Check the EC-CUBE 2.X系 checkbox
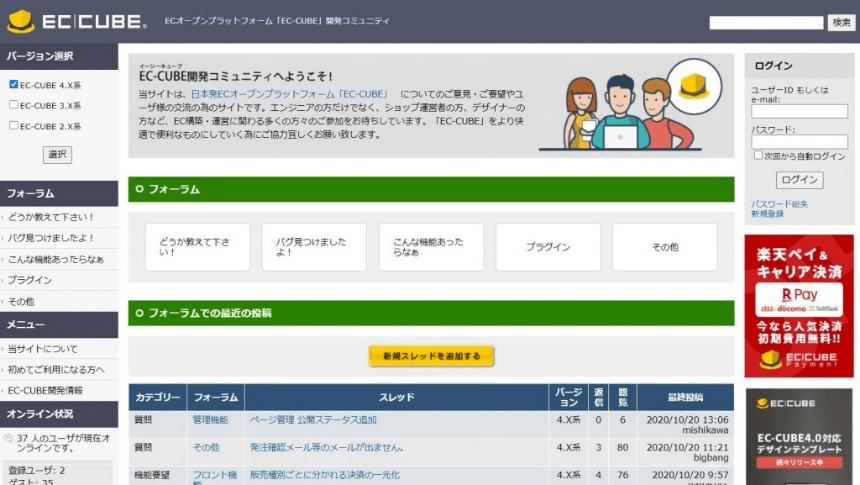The height and width of the screenshot is (485, 860). coord(14,125)
